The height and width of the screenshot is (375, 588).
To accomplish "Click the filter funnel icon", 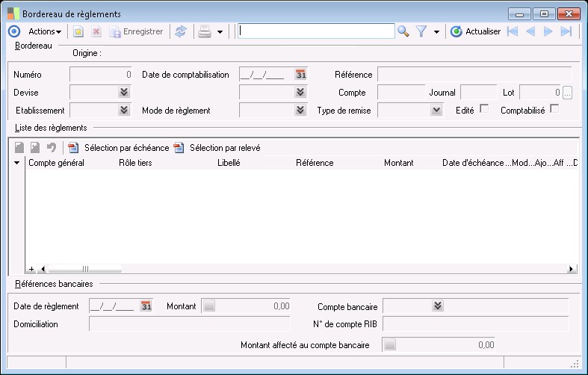I will [x=421, y=31].
